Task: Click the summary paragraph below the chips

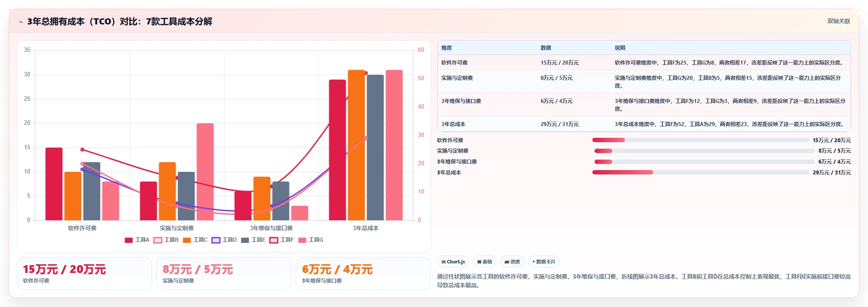Action: pyautogui.click(x=644, y=281)
